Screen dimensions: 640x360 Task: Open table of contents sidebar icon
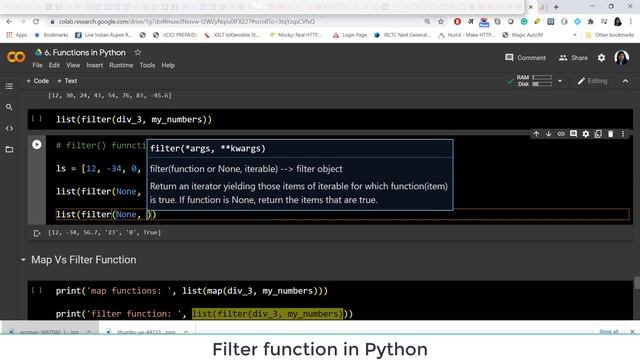9,86
